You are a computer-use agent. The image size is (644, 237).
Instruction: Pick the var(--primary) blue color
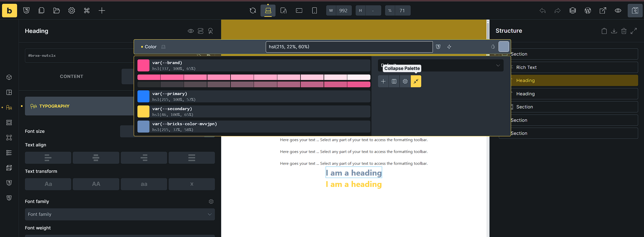coord(254,97)
